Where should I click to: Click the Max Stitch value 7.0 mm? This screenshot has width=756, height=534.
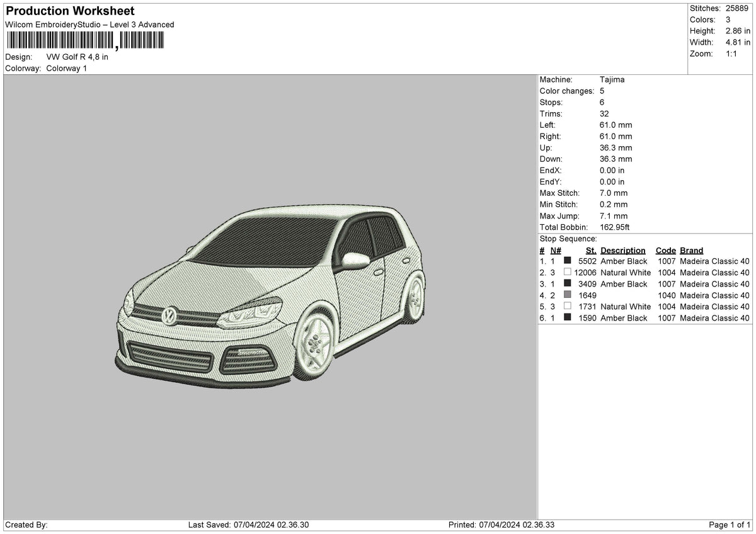614,193
